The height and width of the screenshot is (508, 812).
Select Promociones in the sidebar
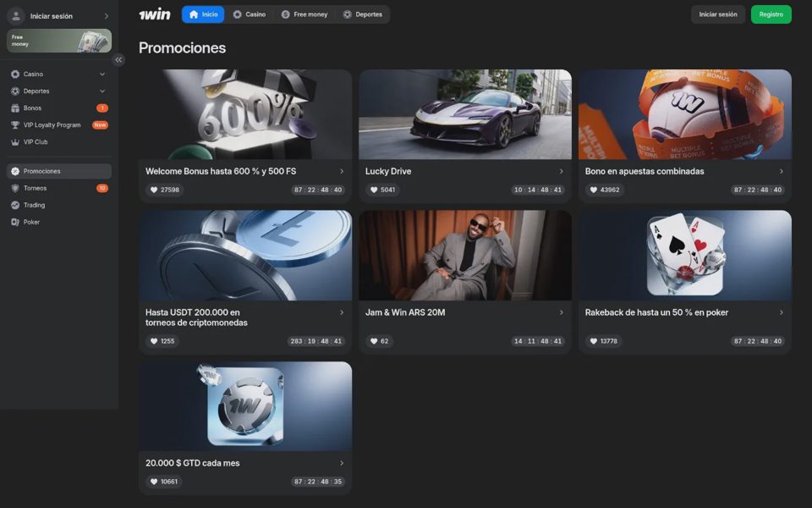pyautogui.click(x=59, y=171)
